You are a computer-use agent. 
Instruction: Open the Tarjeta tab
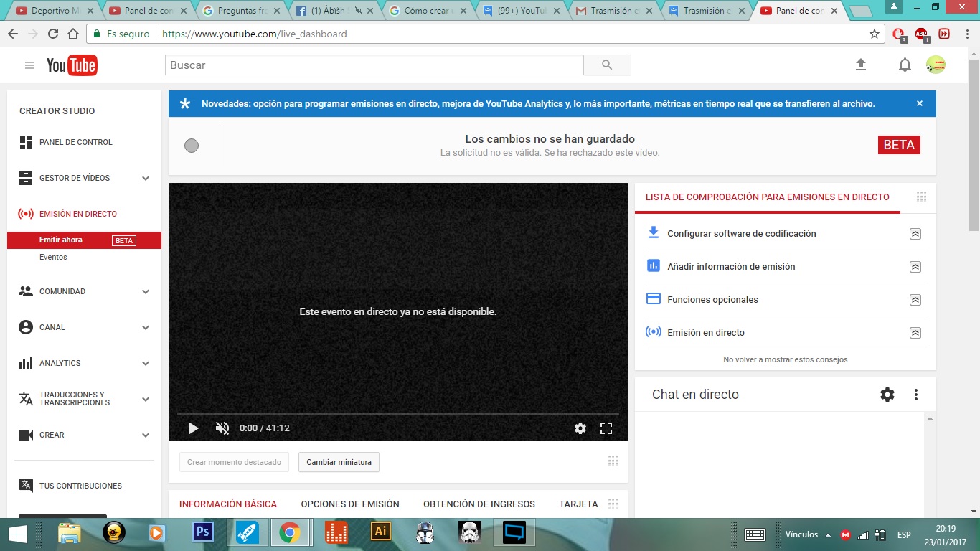pos(578,504)
